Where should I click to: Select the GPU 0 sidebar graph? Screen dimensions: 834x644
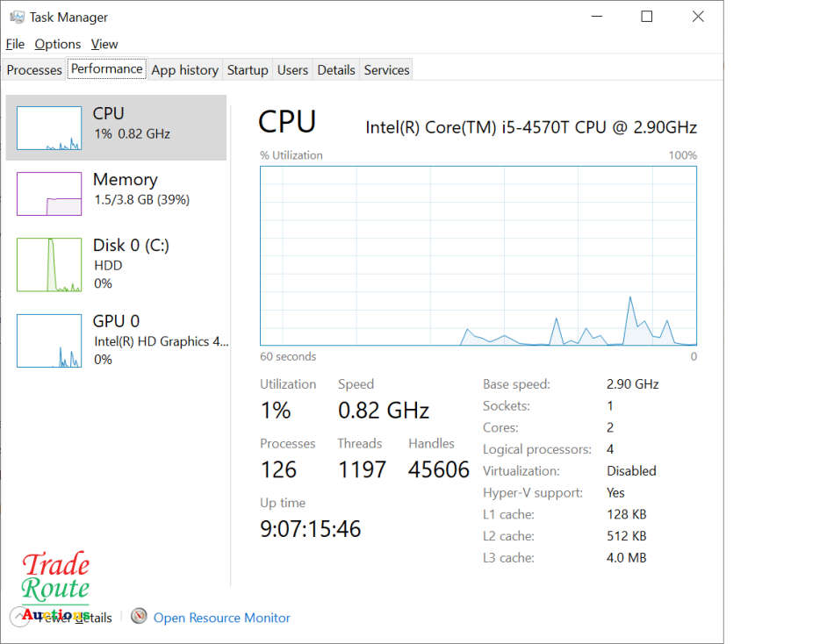point(48,340)
